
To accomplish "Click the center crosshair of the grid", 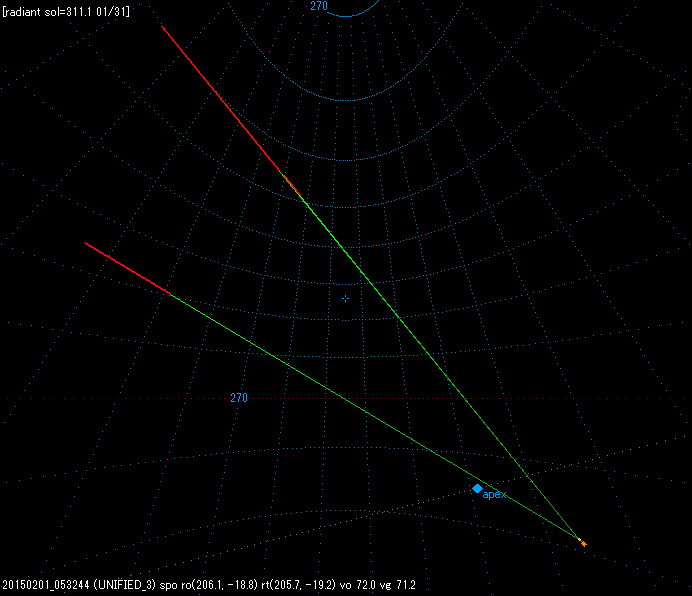I will point(345,299).
